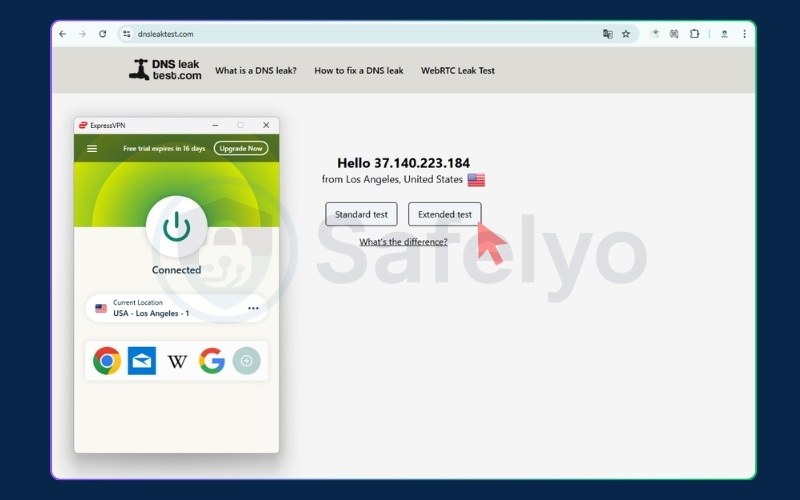
Task: Open the Wikipedia shortcut in ExpressVPN
Action: 177,361
